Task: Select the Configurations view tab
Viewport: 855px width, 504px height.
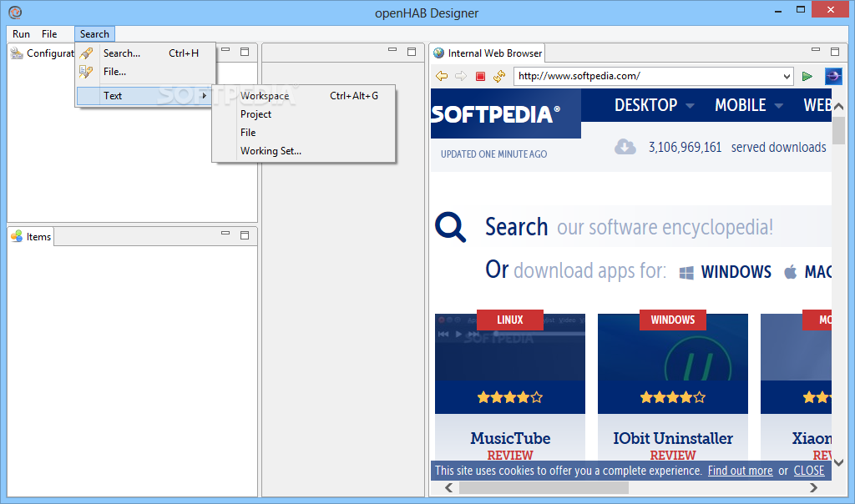Action: pyautogui.click(x=42, y=53)
